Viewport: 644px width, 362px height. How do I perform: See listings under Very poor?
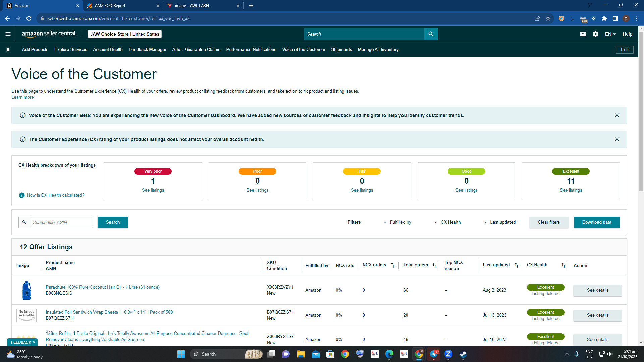(x=153, y=190)
